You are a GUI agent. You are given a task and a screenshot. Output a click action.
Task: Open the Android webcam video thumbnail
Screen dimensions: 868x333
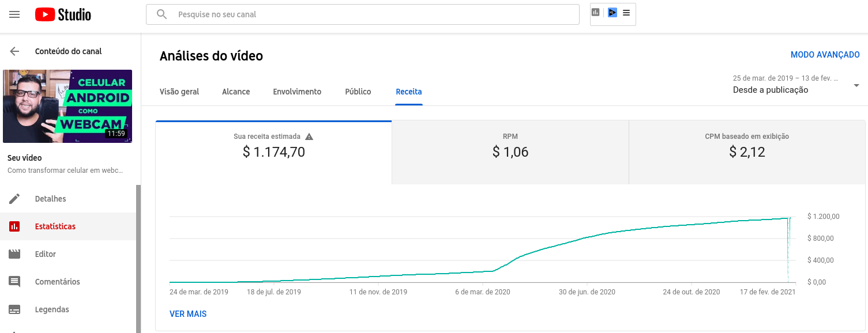(x=67, y=106)
